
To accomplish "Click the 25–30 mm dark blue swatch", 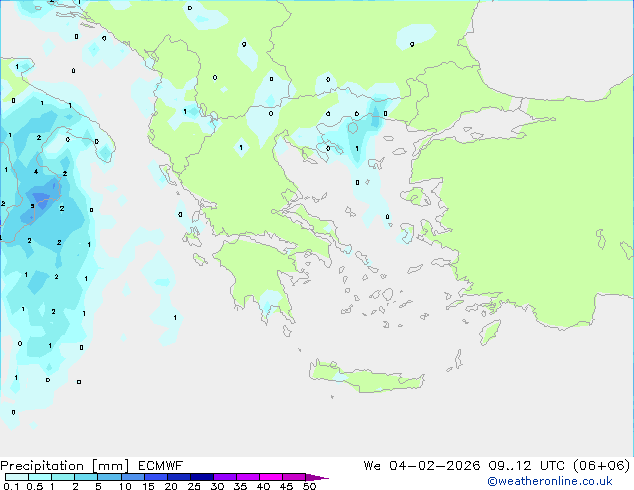I will click(201, 477).
